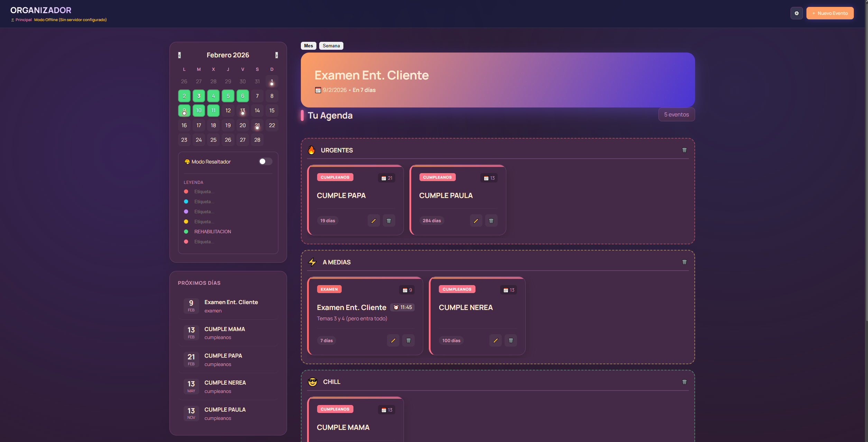Delete the CHILL section

684,382
